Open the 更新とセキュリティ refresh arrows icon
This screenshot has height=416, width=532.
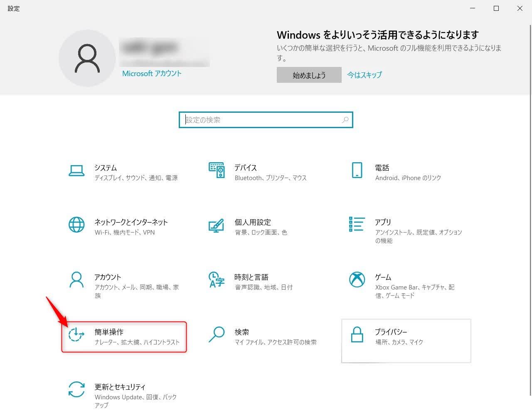(76, 389)
